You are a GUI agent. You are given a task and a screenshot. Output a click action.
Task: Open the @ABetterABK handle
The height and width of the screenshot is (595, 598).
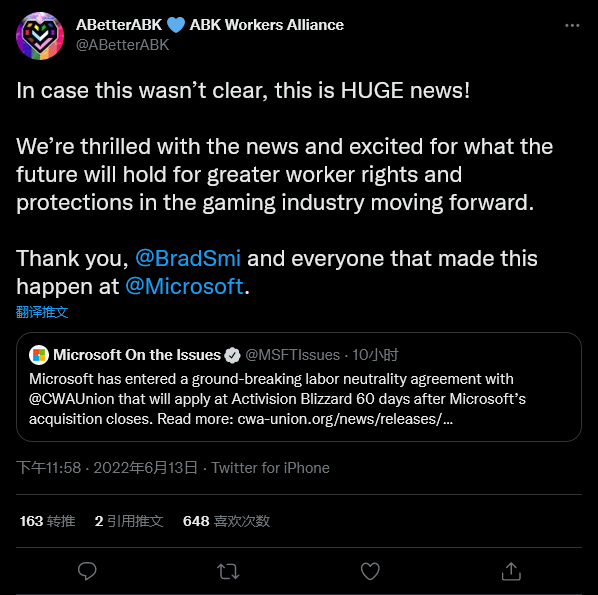click(x=122, y=45)
